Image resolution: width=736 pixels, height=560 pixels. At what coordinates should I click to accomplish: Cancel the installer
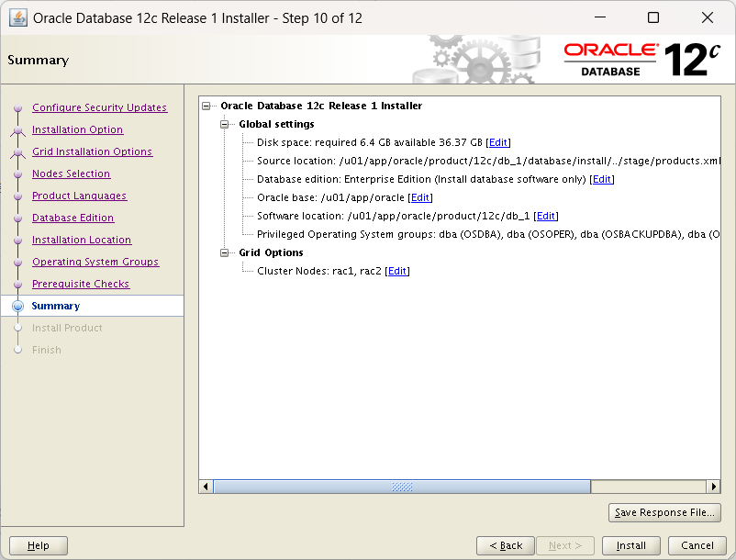tap(697, 546)
